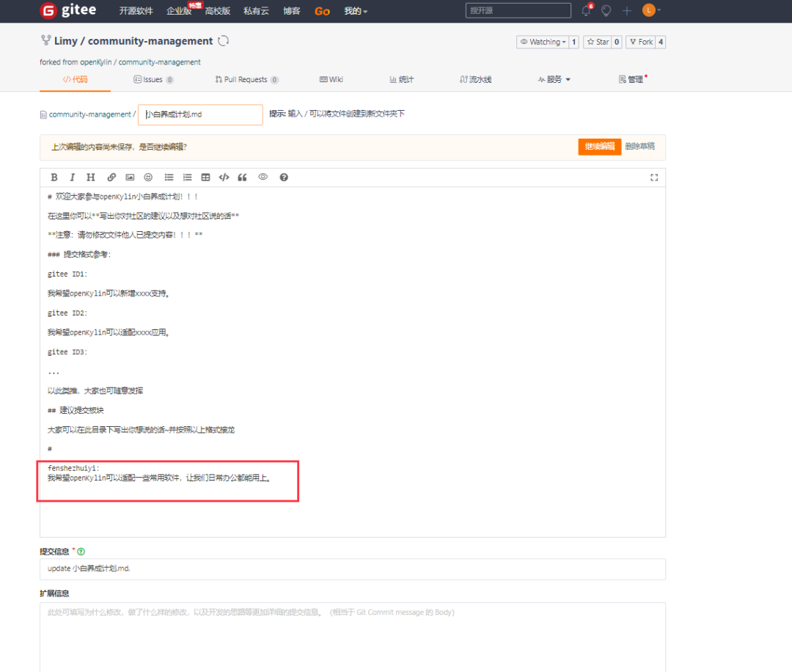Open the Limy owner link

[x=66, y=41]
